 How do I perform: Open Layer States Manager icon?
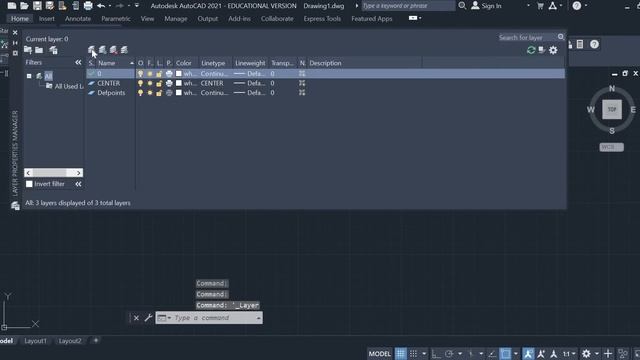pyautogui.click(x=53, y=50)
